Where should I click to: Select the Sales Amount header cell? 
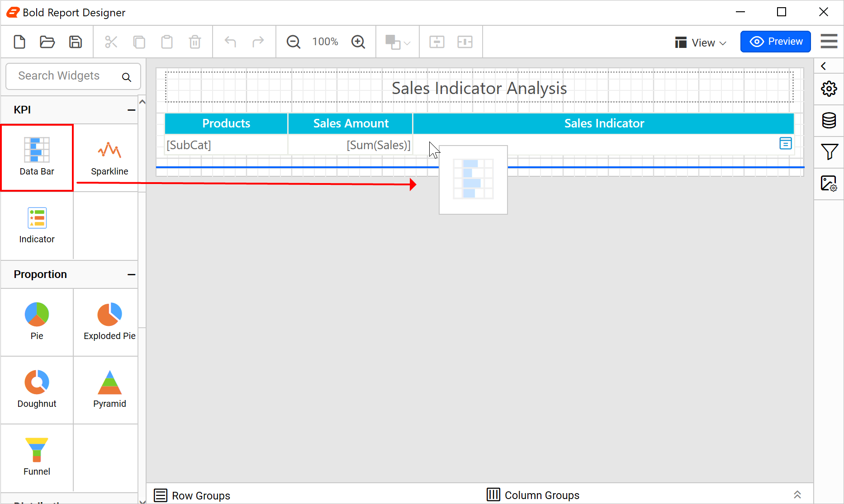(351, 123)
